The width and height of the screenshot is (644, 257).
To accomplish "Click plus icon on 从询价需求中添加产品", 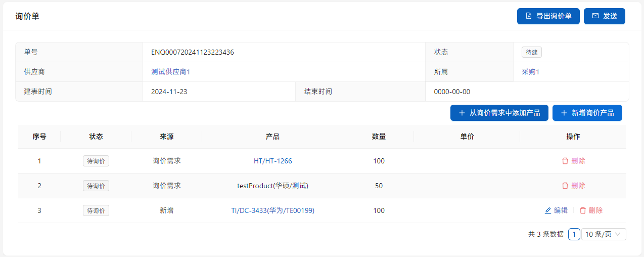I will tap(462, 113).
